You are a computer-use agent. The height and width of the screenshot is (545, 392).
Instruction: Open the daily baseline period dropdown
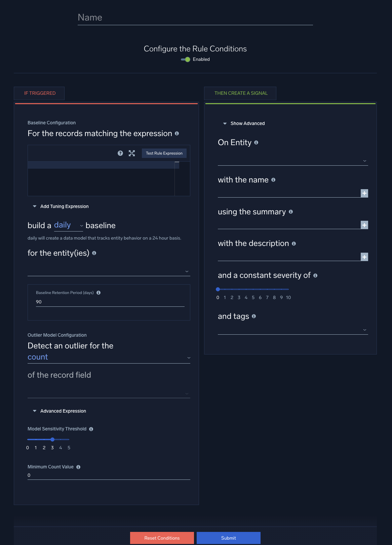click(69, 225)
